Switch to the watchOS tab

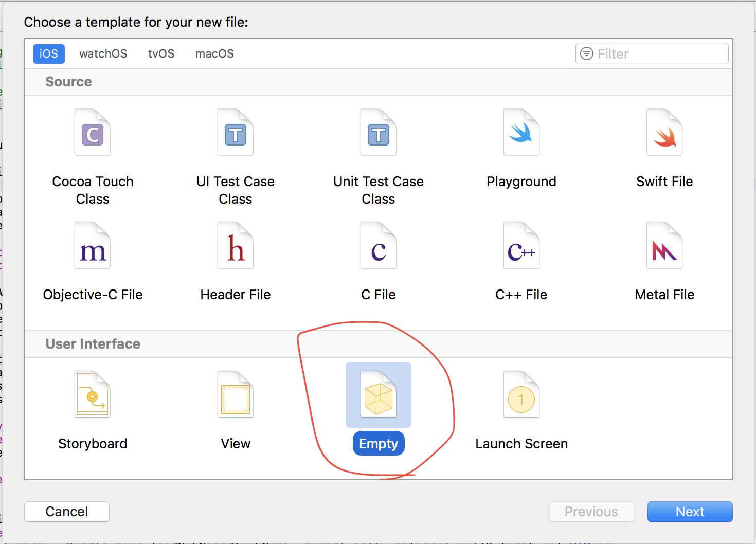(103, 54)
